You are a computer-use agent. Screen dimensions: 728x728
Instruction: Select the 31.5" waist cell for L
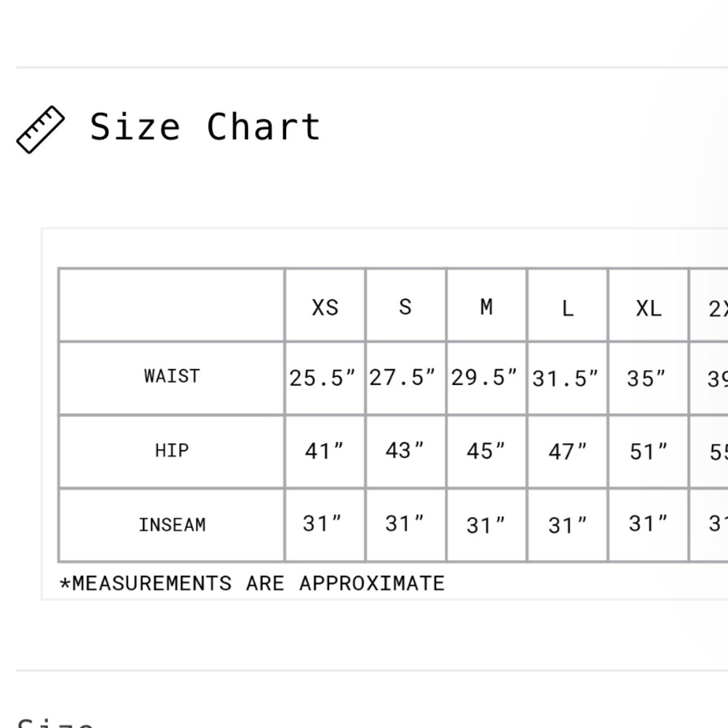coord(566,379)
